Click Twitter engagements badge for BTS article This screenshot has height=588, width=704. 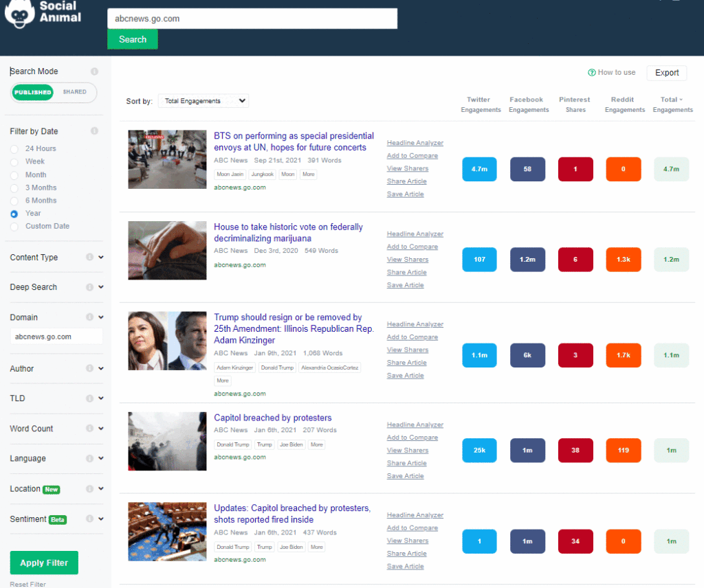pyautogui.click(x=479, y=169)
